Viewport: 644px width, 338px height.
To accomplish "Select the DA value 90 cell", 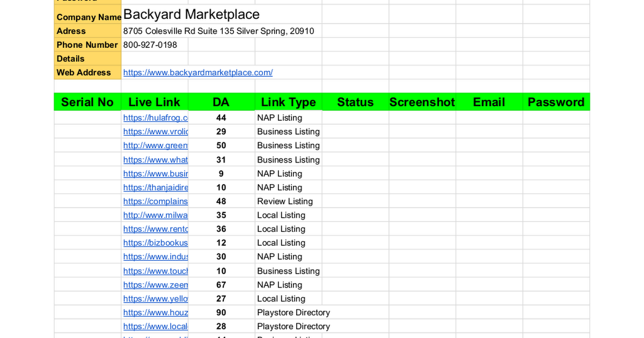I will [x=221, y=313].
